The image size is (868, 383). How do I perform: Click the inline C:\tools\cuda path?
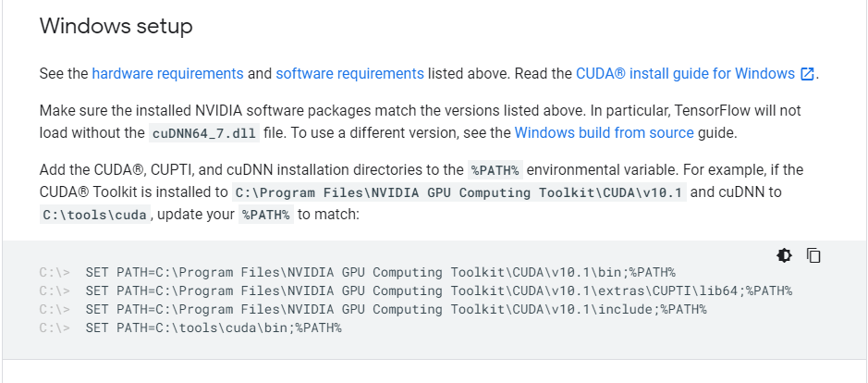coord(94,216)
